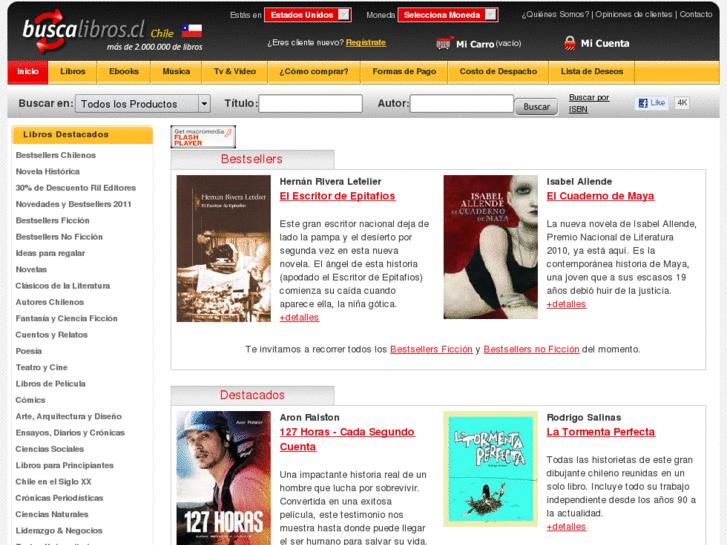This screenshot has height=545, width=727.
Task: Open La Tormenta Perfecta title link
Action: 601,432
